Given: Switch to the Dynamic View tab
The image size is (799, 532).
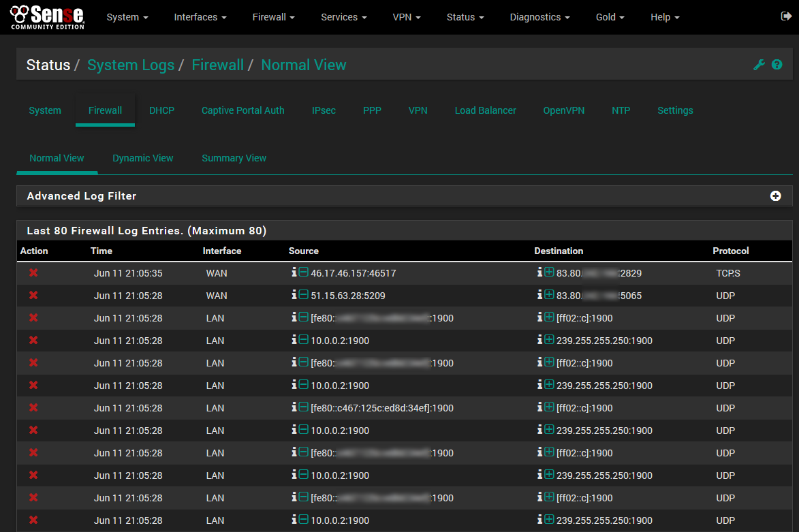Looking at the screenshot, I should (x=143, y=158).
